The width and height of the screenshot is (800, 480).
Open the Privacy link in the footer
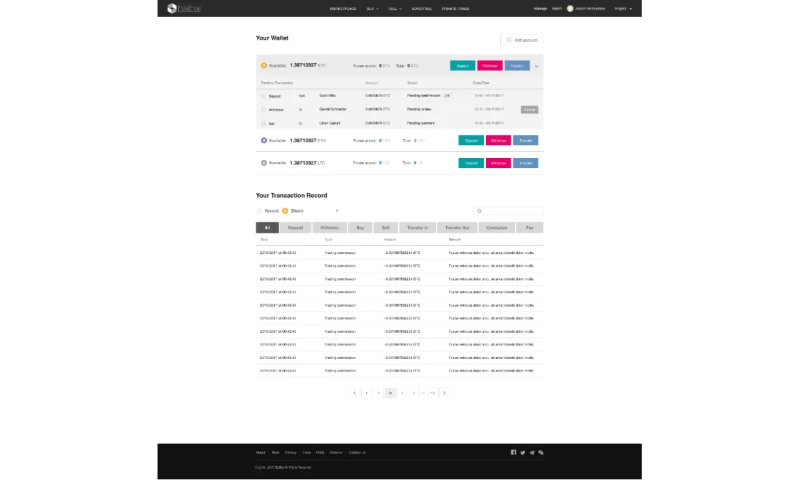[290, 452]
